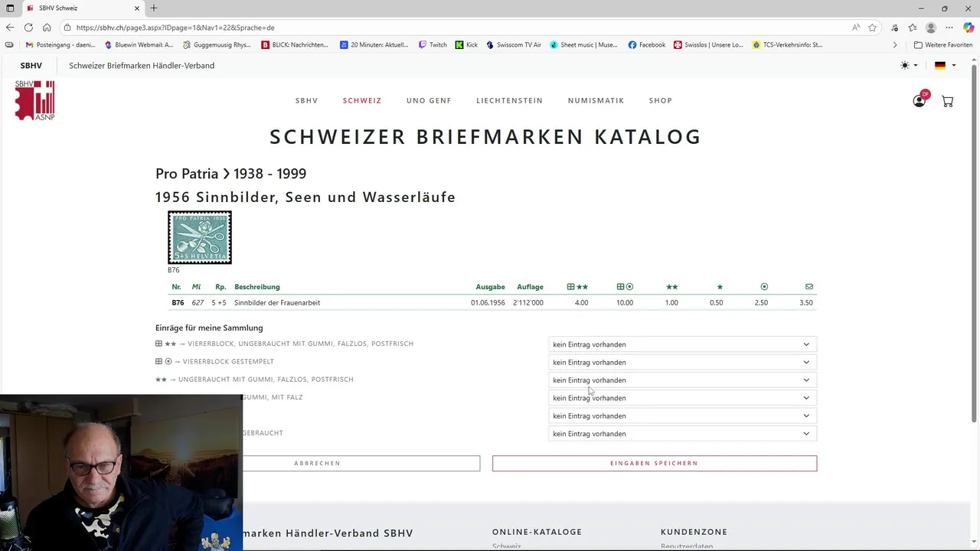980x551 pixels.
Task: Open the SCHWEIZ menu item
Action: pos(362,101)
